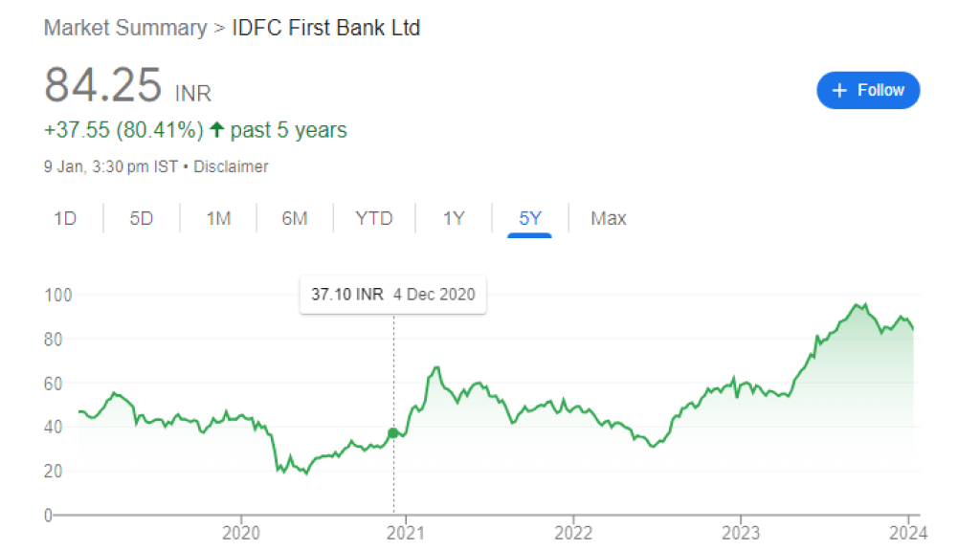Screen dimensions: 980x551
Task: Open the Market Summary breadcrumb link
Action: coord(125,28)
